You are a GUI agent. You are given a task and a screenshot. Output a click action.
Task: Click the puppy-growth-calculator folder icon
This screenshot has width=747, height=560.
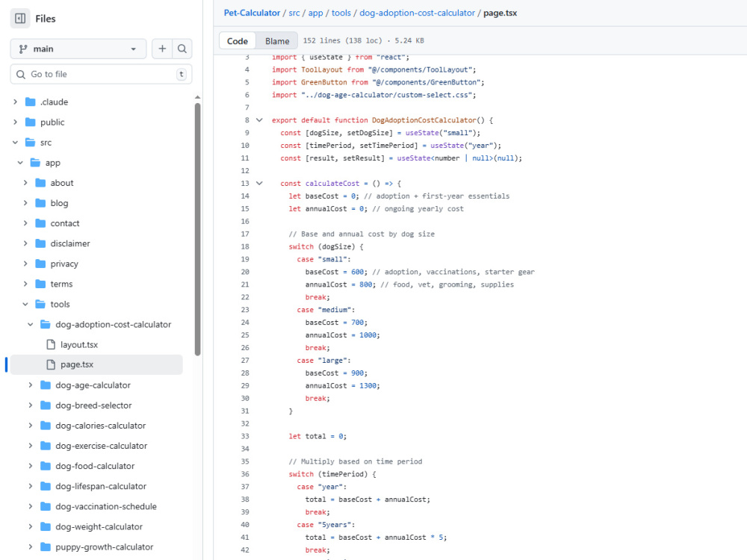(46, 547)
